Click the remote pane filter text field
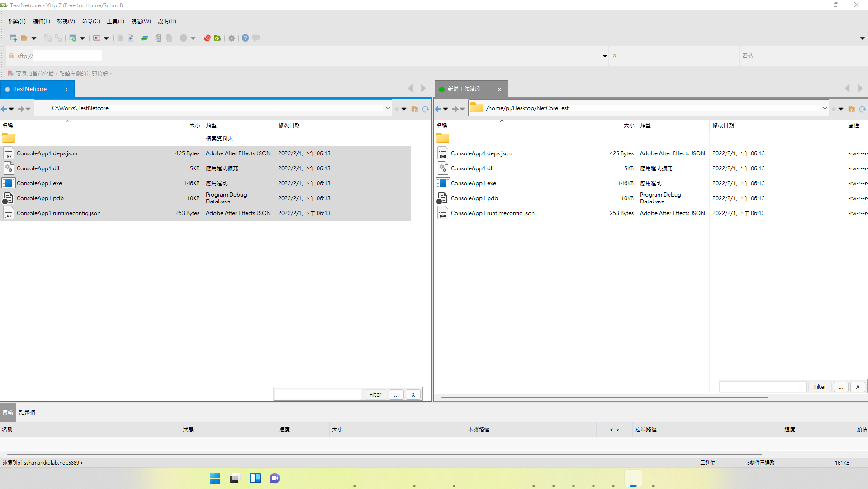Screen dimensions: 868x489 762,387
